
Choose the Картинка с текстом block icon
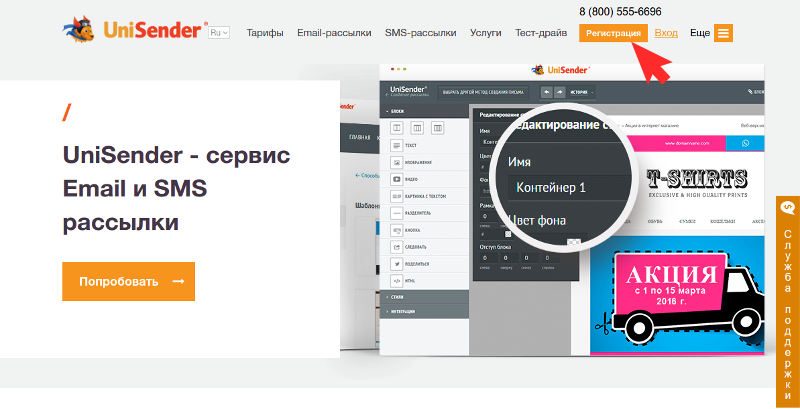pyautogui.click(x=396, y=196)
